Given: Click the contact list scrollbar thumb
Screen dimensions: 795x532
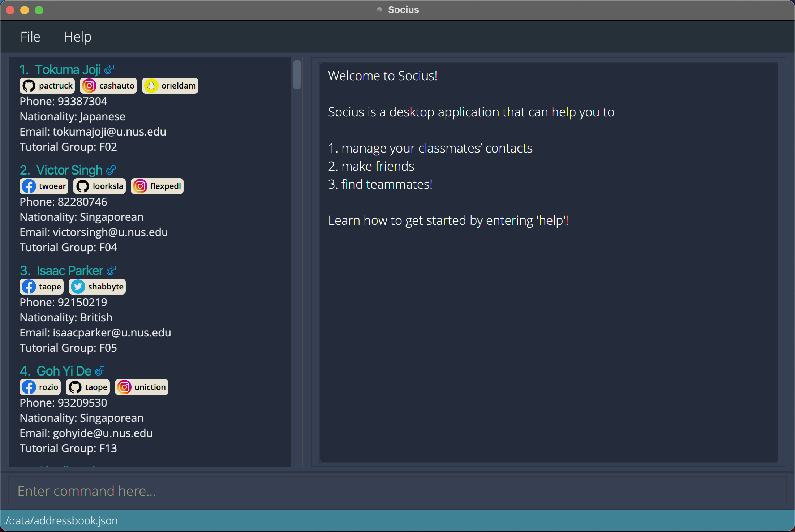Looking at the screenshot, I should point(297,74).
